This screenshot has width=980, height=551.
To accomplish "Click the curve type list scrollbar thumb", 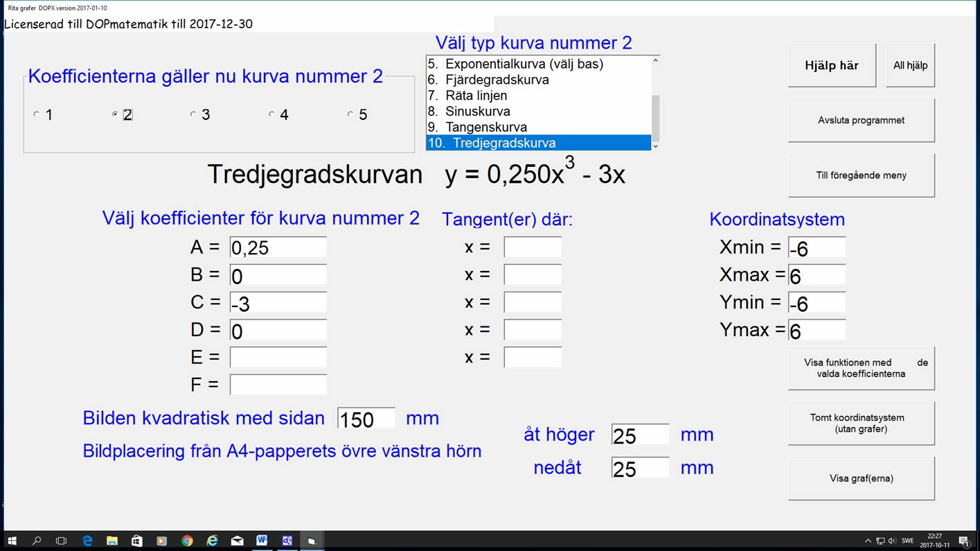I will pyautogui.click(x=655, y=118).
